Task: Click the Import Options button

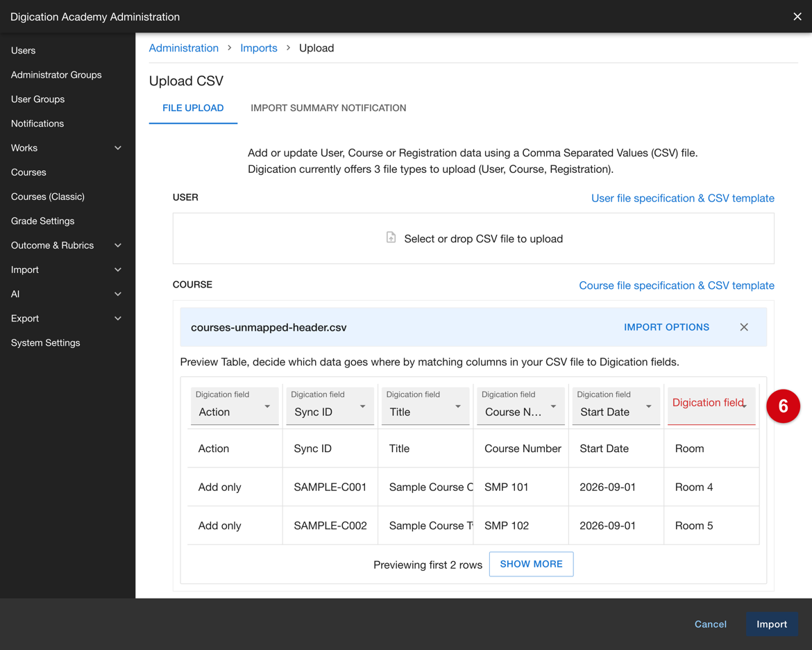Action: 666,327
